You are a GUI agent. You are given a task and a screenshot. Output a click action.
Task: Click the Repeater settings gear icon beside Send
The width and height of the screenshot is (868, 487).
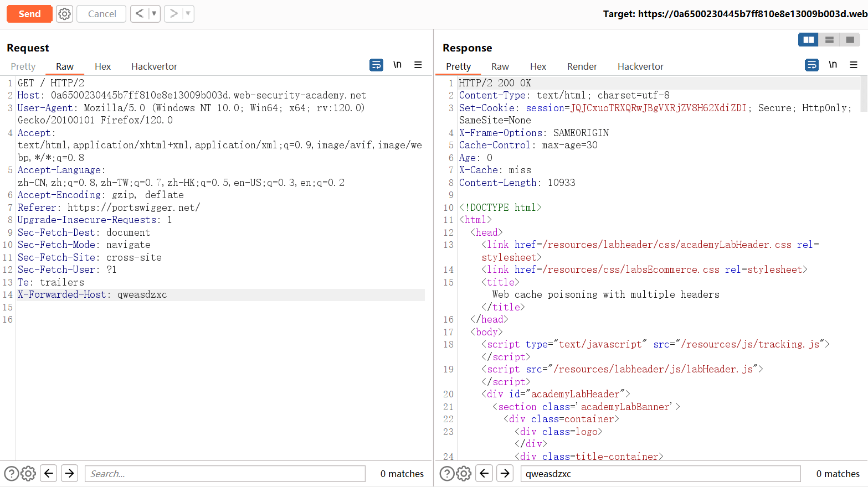[x=65, y=14]
